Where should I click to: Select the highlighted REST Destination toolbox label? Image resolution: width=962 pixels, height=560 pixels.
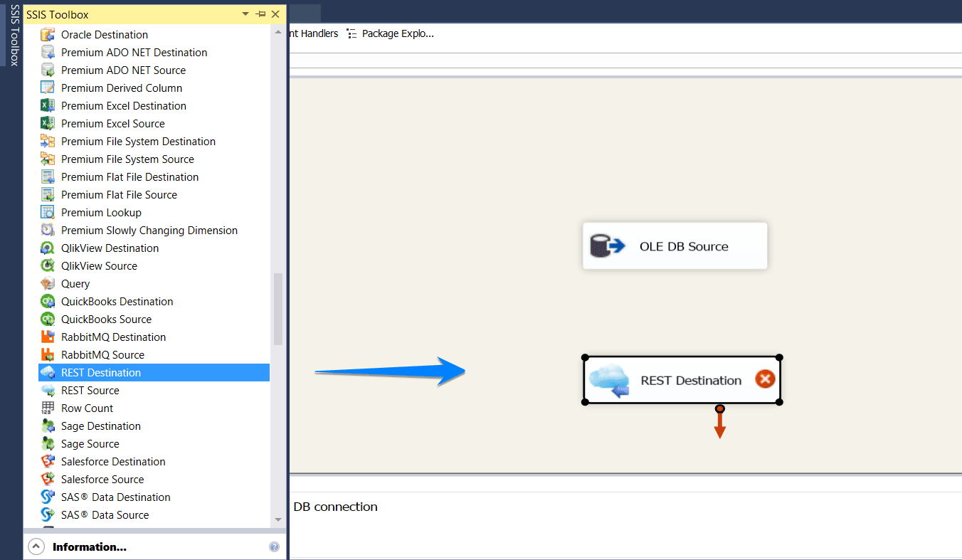pos(101,372)
